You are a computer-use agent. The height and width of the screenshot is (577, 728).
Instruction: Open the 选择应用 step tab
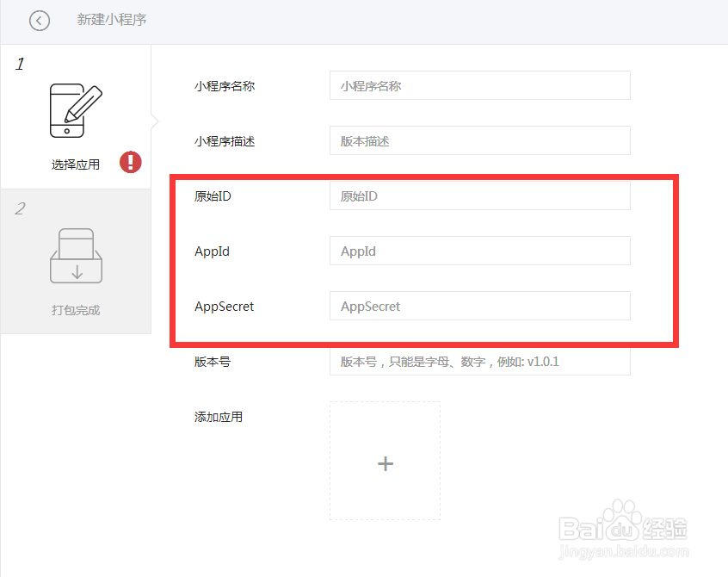coord(76,116)
